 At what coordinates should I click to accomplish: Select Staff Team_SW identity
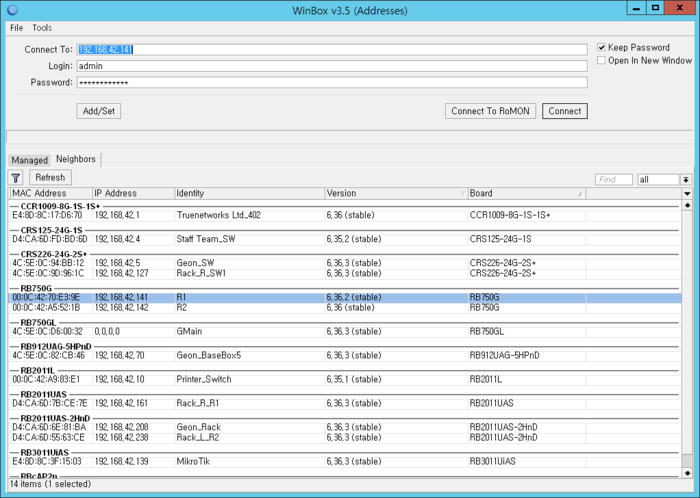point(205,239)
